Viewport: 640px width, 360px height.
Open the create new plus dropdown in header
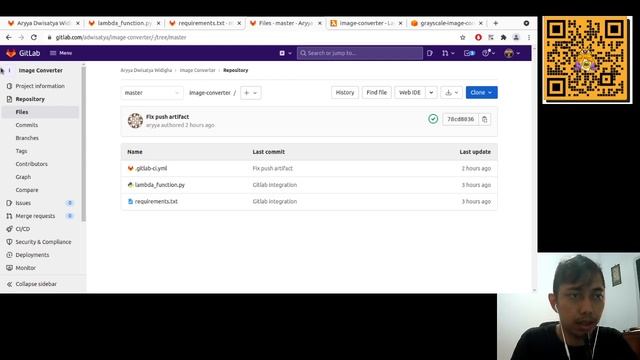(285, 53)
